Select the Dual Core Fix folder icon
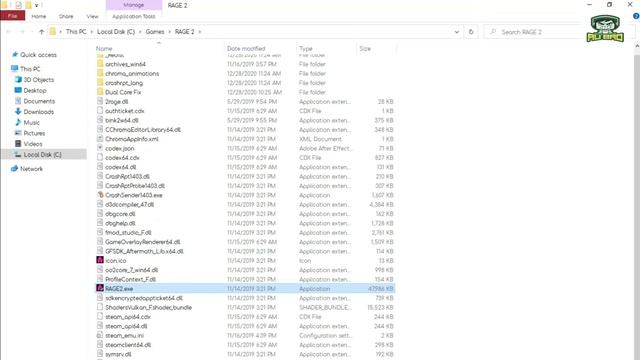Viewport: 640px width, 360px height. (x=100, y=92)
